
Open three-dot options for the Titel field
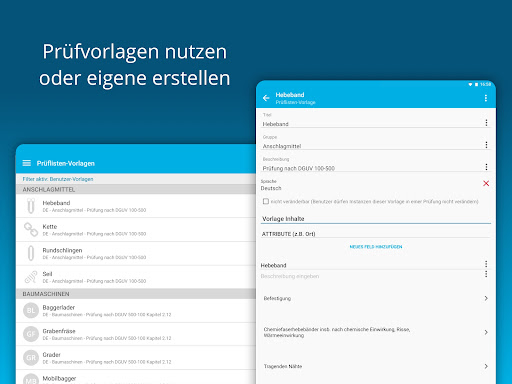(486, 123)
